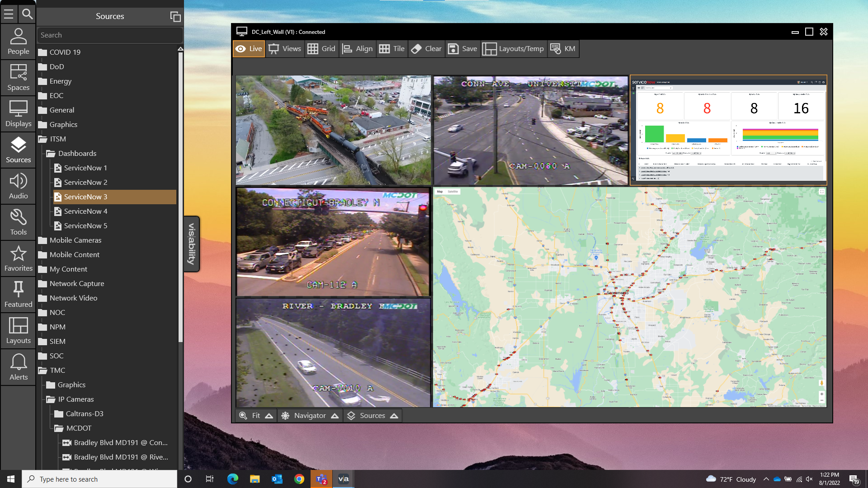Click the Save button

462,49
